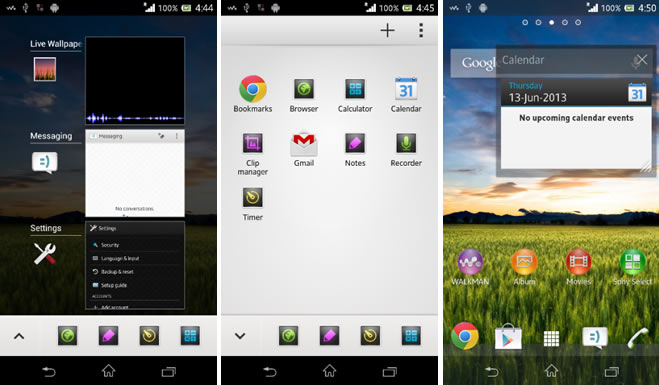The width and height of the screenshot is (659, 385).
Task: Launch the Clip manager small app
Action: point(253,143)
